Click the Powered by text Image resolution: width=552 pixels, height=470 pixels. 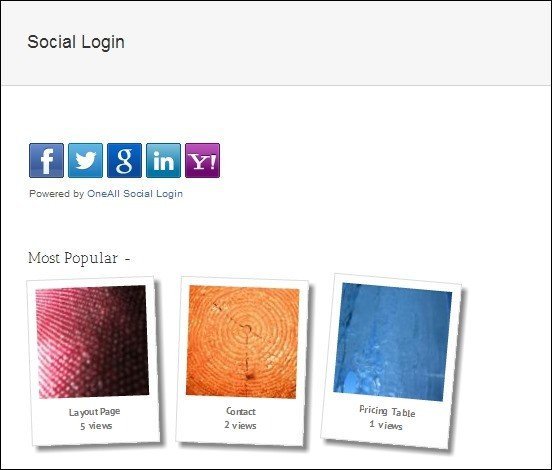tap(57, 194)
